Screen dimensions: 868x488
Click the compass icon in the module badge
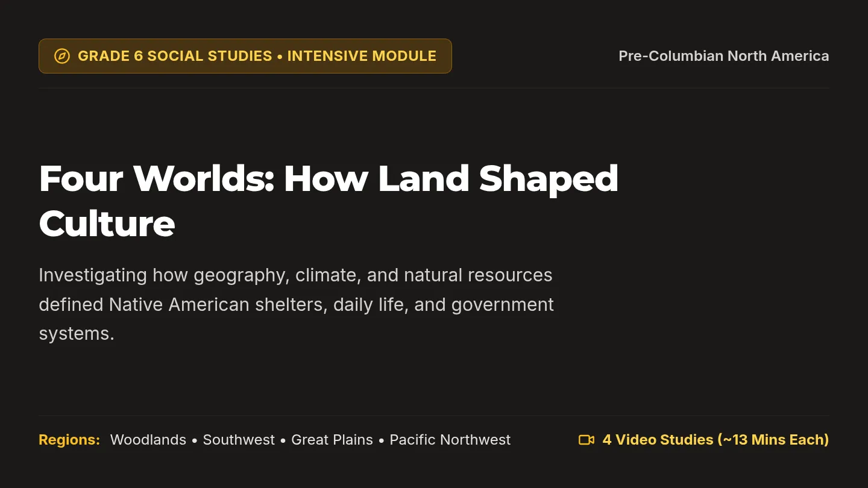62,56
